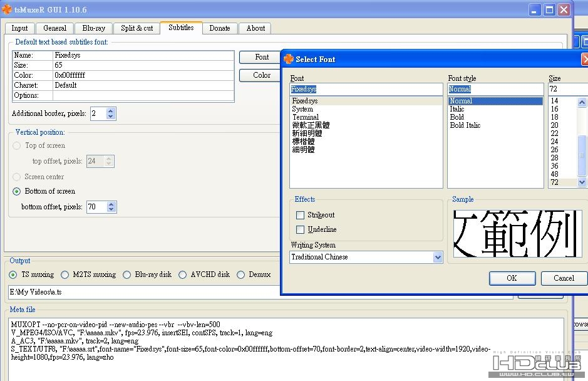Select Terminal in font list
The width and height of the screenshot is (588, 381).
click(x=366, y=117)
